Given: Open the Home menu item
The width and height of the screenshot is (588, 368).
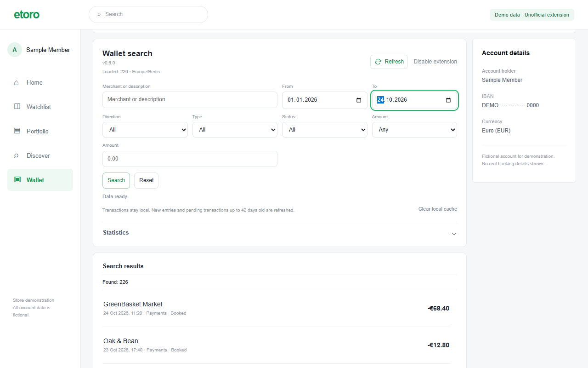Looking at the screenshot, I should coord(40,83).
